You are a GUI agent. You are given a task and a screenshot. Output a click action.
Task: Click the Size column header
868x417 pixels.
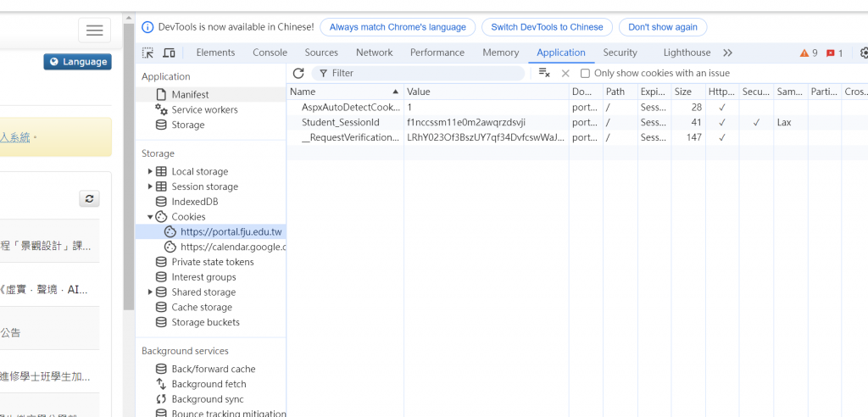[x=688, y=92]
